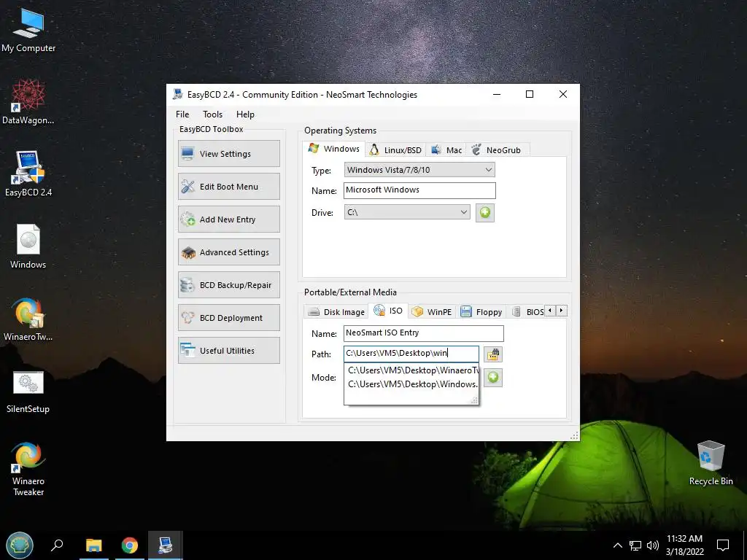
Task: Switch to the BIOS tab
Action: click(x=527, y=312)
